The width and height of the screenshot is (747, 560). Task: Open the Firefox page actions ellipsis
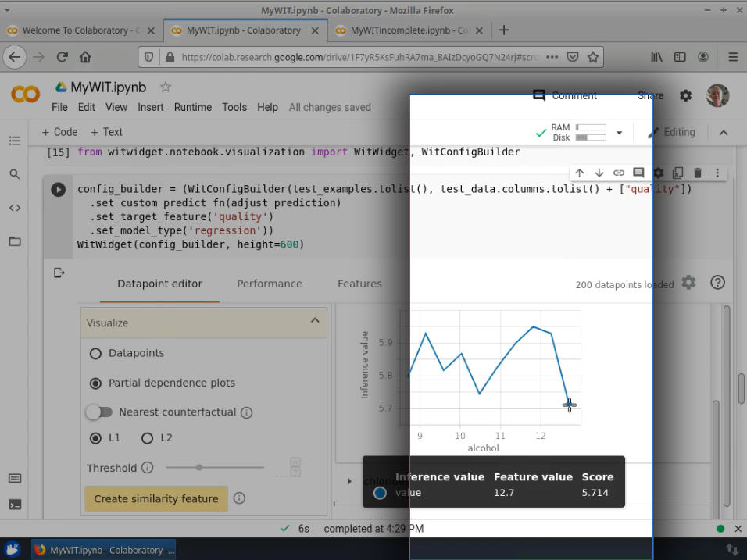tap(552, 57)
